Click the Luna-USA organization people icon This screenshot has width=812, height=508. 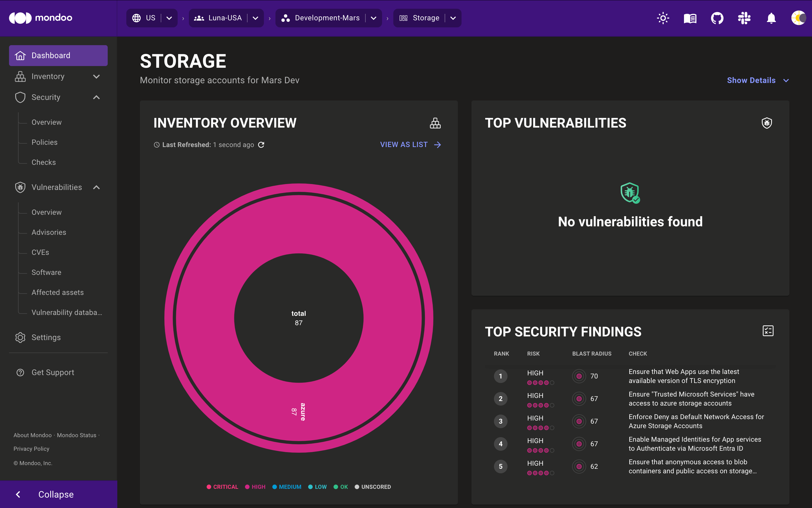199,18
